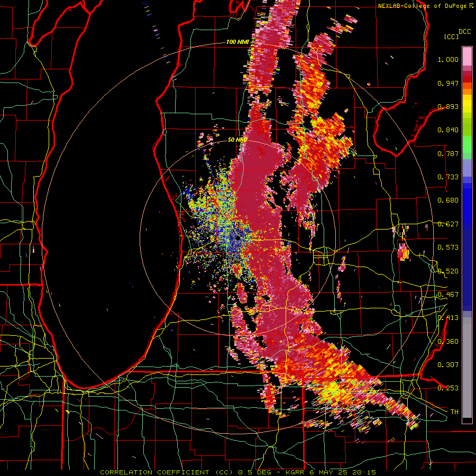Click the 0.253 legend value
The image size is (476, 476).
(x=448, y=388)
